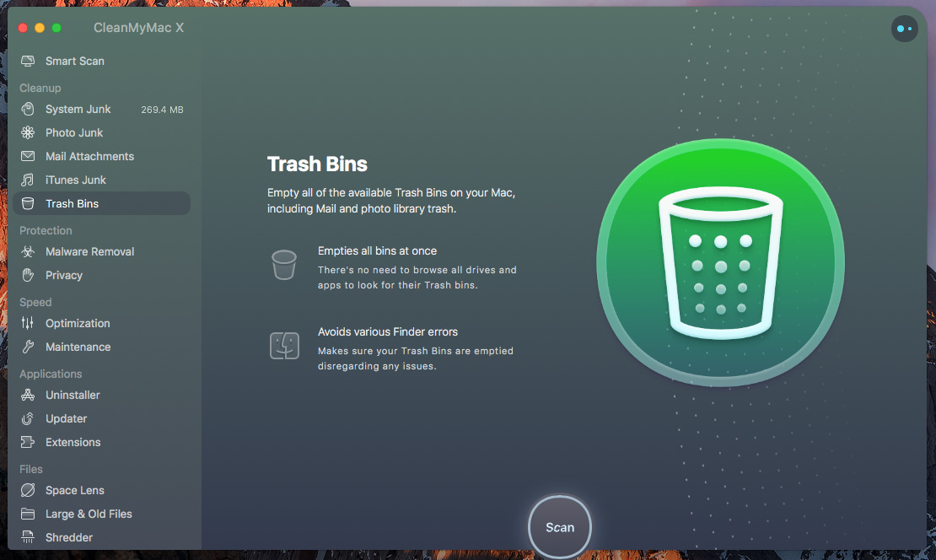Minimize window with yellow button
Image resolution: width=936 pixels, height=560 pixels.
[40, 28]
